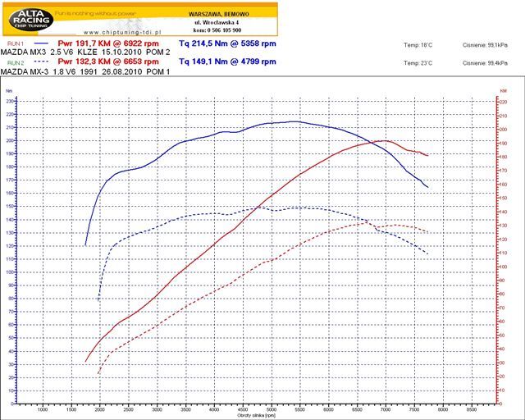Click the RUN 1 legend label

click(x=15, y=41)
